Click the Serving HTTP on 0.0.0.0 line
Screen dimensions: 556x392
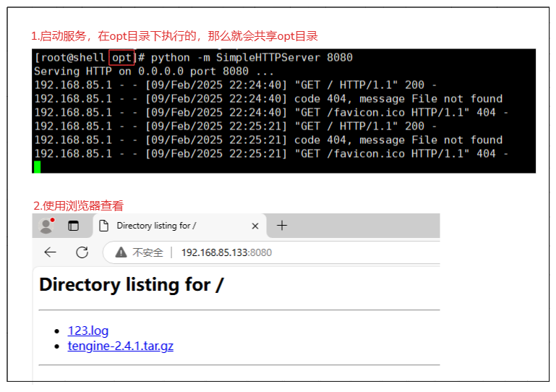point(153,72)
